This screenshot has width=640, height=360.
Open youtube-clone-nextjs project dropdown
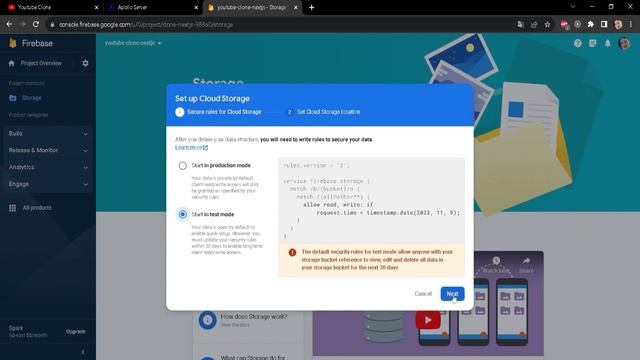[133, 43]
